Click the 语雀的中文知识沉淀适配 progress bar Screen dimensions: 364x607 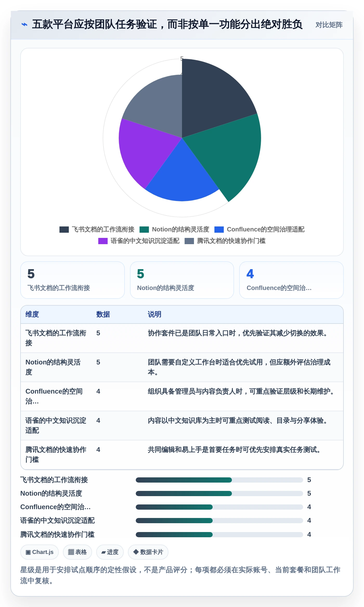pos(219,521)
